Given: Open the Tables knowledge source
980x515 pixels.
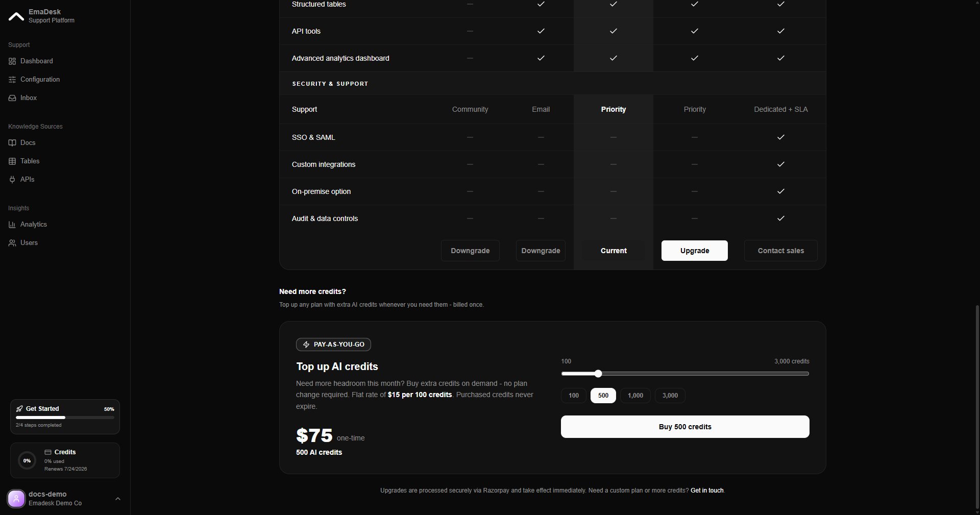Looking at the screenshot, I should [30, 161].
